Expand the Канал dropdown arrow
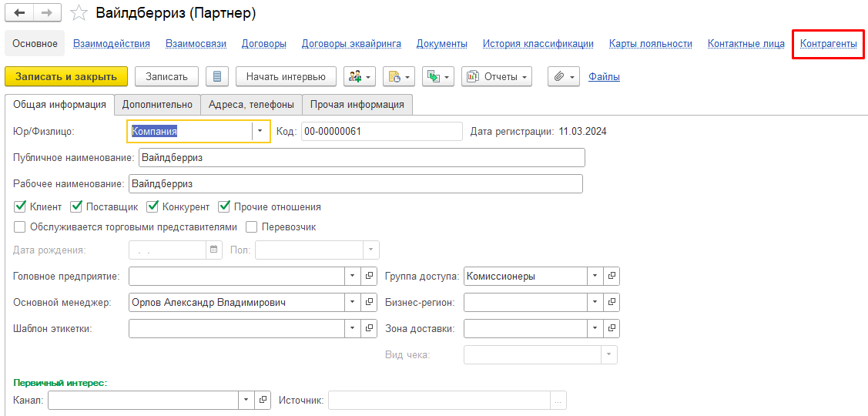Viewport: 868px width, 416px height. [x=246, y=400]
